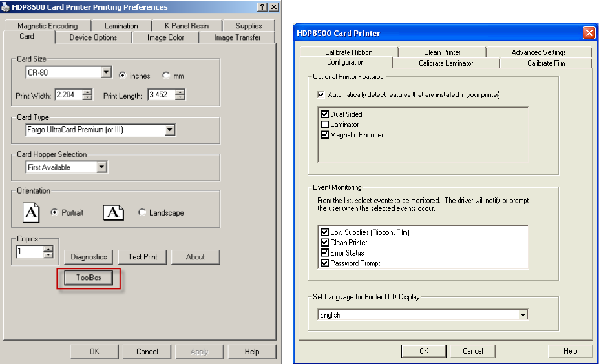
Task: Click the printer icon in Printing Preferences title bar
Action: click(x=5, y=7)
